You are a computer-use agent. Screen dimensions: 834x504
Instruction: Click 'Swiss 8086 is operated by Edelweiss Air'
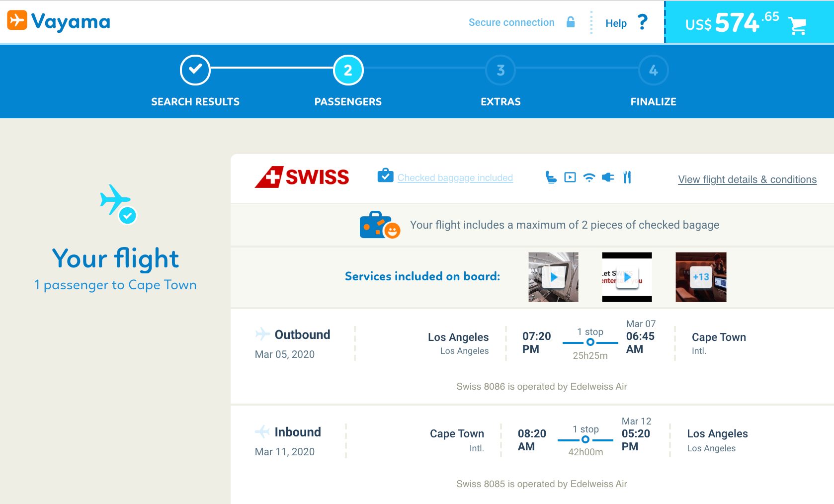tap(542, 387)
